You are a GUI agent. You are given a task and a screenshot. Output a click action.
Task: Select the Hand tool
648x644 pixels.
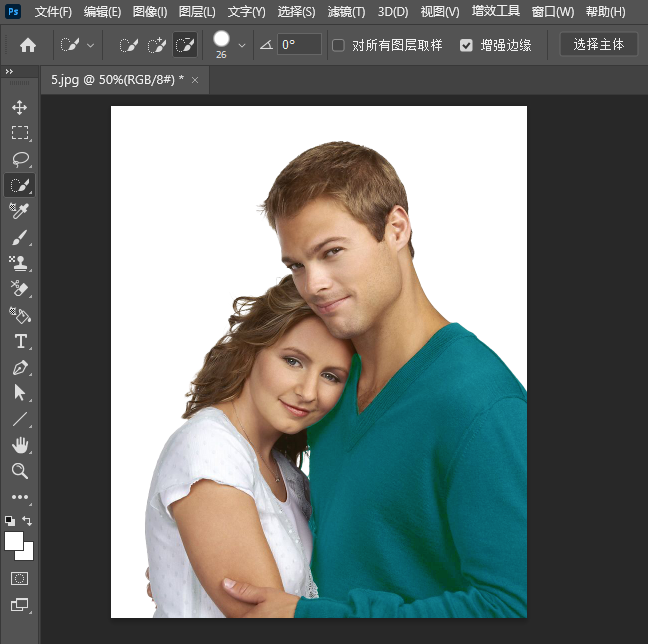(19, 445)
